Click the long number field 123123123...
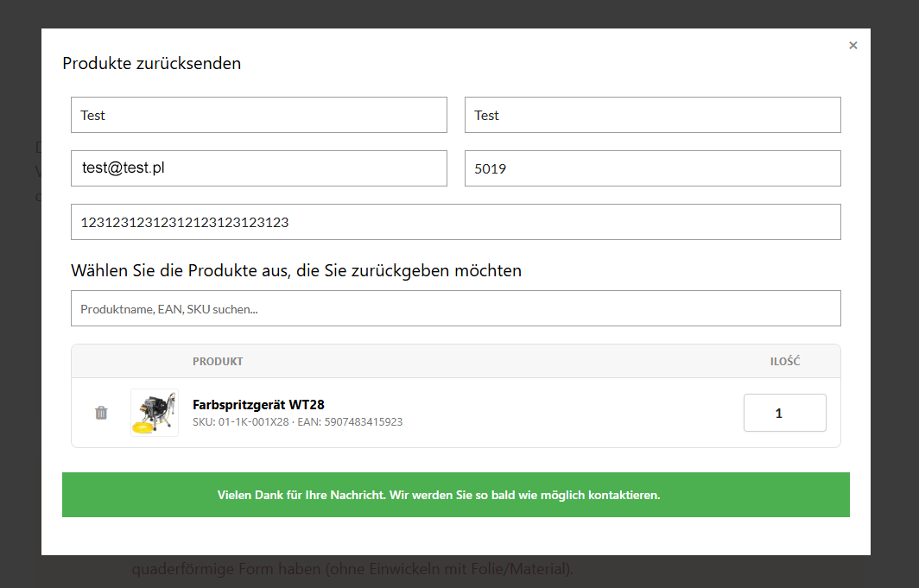 pyautogui.click(x=456, y=222)
